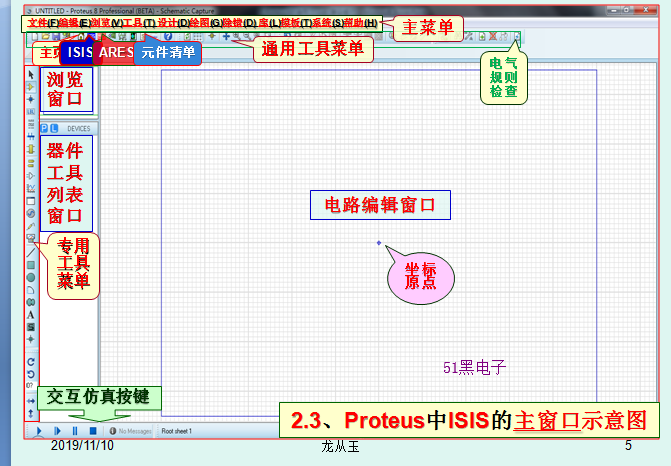Viewport: 671px width, 466px height.
Task: Select the 2D Closed Path tool
Action: (x=31, y=303)
